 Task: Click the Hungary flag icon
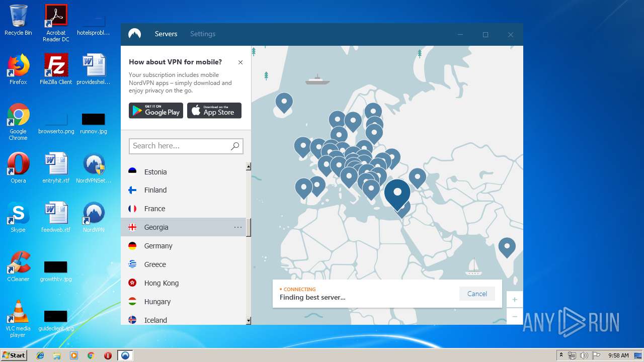pos(132,302)
